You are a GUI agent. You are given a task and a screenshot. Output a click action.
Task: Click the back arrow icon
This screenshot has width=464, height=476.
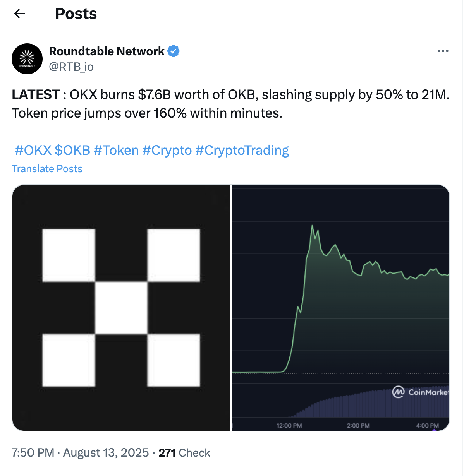tap(19, 14)
